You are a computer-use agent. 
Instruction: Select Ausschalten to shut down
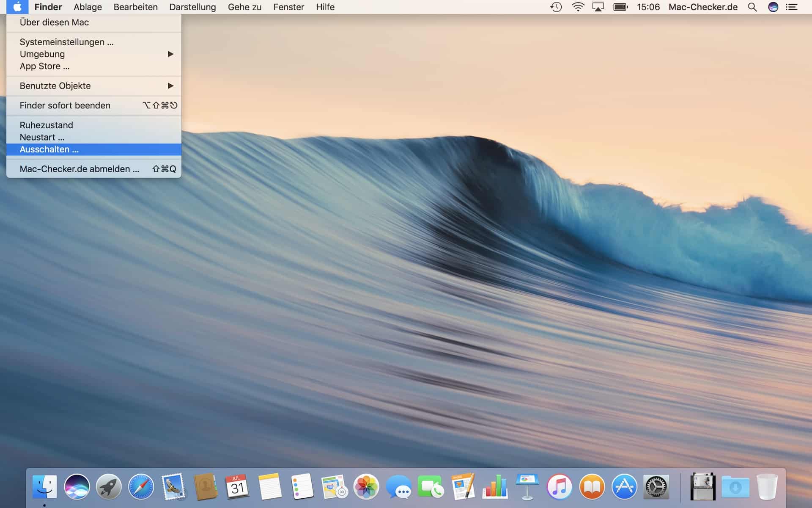coord(94,149)
